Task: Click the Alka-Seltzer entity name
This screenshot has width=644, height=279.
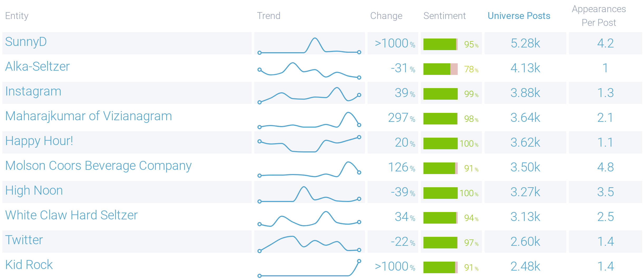Action: tap(37, 66)
